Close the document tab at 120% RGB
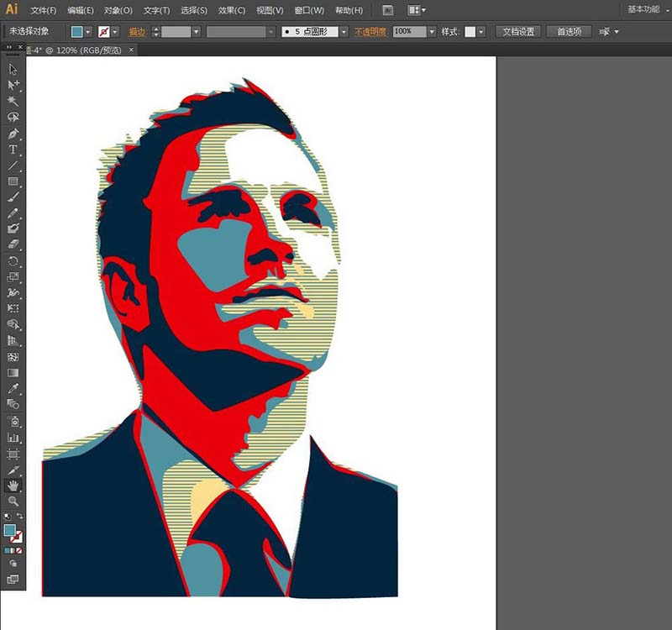This screenshot has width=672, height=630. click(x=131, y=50)
